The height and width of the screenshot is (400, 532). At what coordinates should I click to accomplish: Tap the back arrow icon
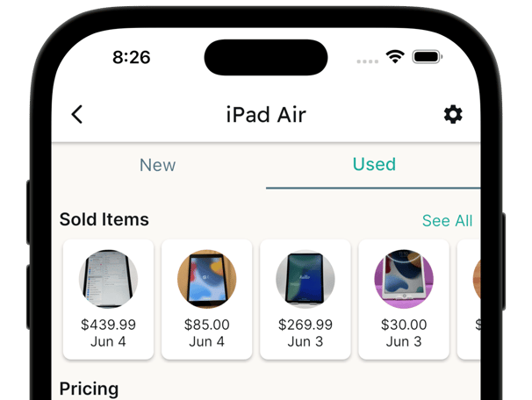click(x=77, y=114)
